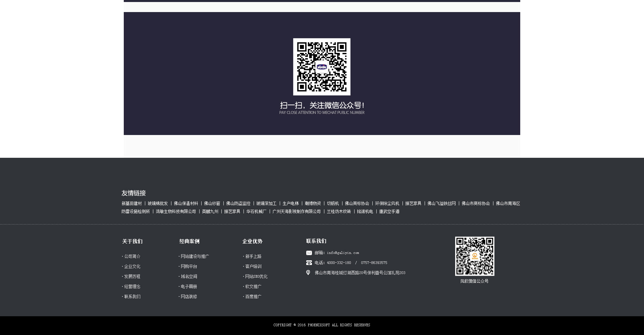Open 广州天海影视制作有限公司 link
The image size is (644, 335).
click(x=297, y=212)
